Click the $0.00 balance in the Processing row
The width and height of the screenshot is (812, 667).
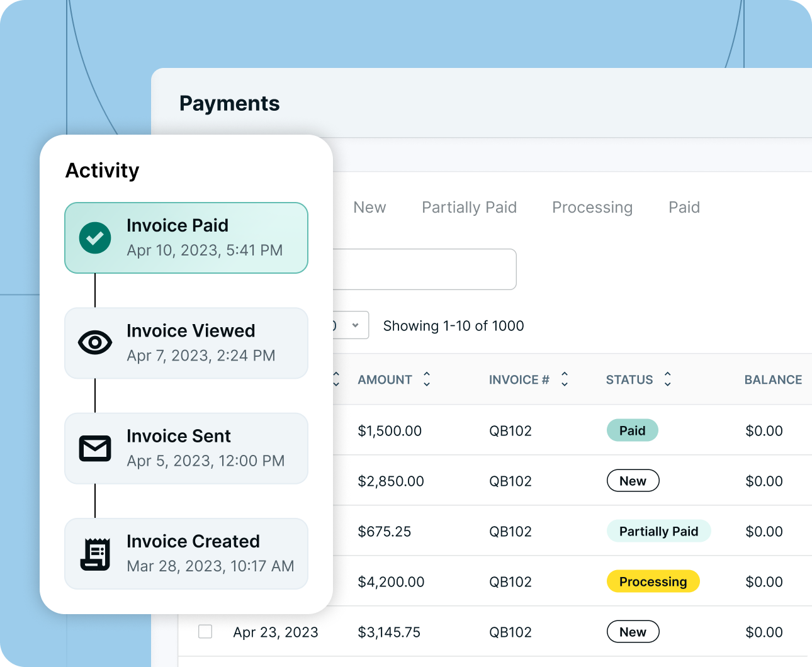point(764,582)
